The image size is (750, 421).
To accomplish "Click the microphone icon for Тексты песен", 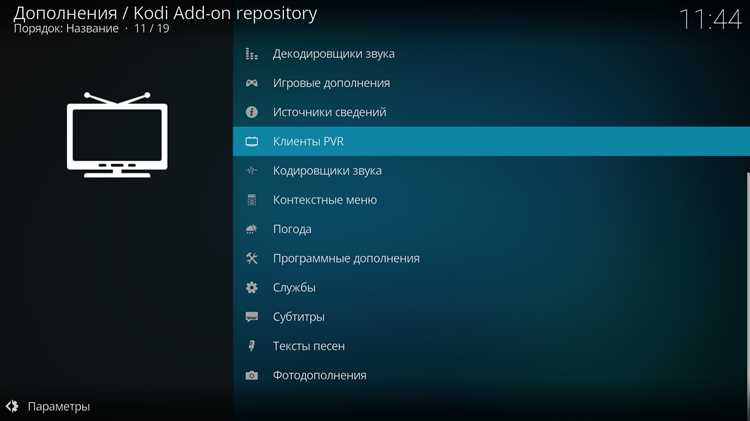I will point(252,346).
